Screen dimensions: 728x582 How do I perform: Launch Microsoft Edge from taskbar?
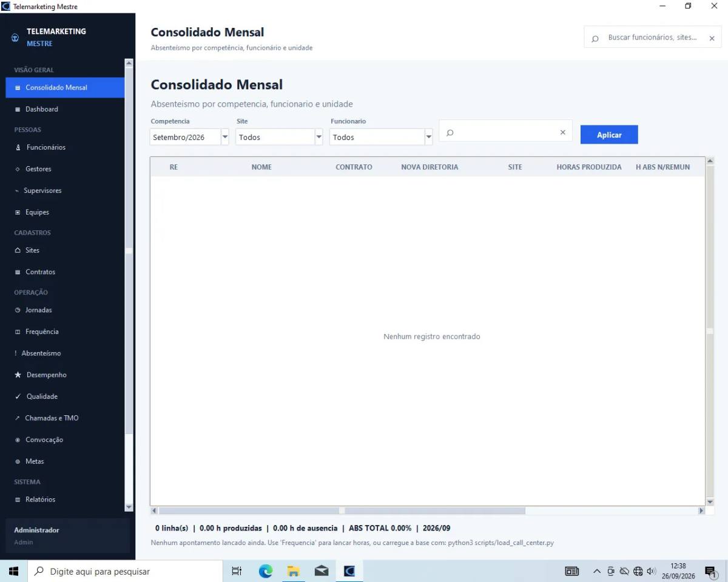point(266,571)
